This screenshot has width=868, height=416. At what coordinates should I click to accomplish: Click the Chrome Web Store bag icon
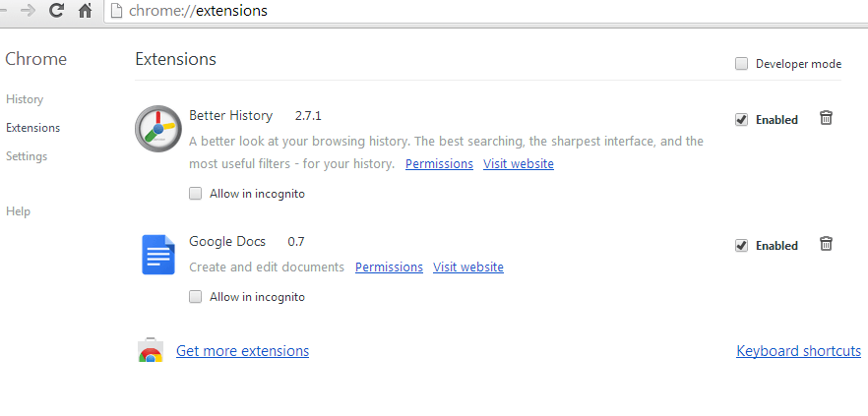[150, 350]
